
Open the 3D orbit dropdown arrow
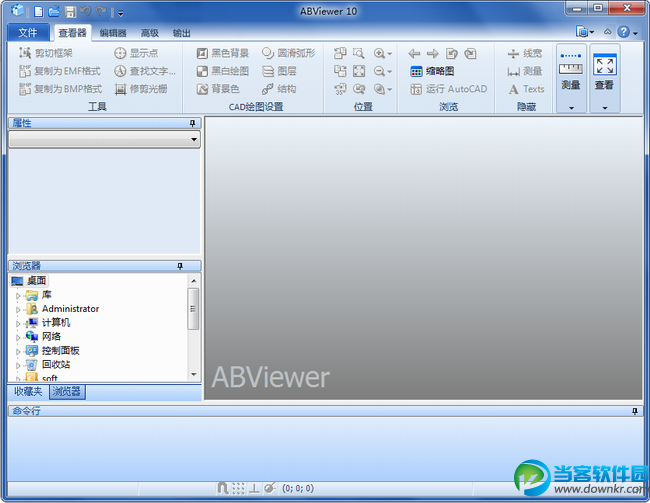(389, 90)
